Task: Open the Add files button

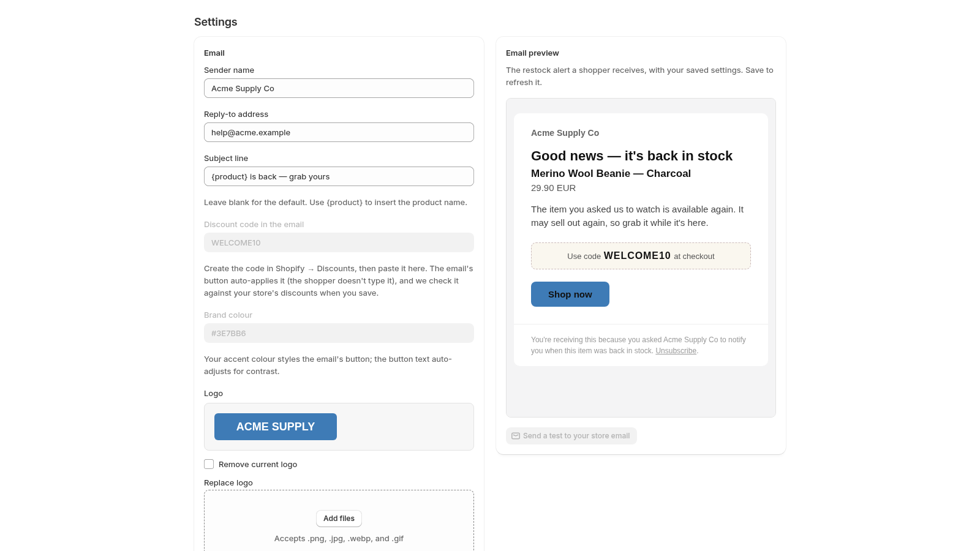Action: [x=339, y=519]
